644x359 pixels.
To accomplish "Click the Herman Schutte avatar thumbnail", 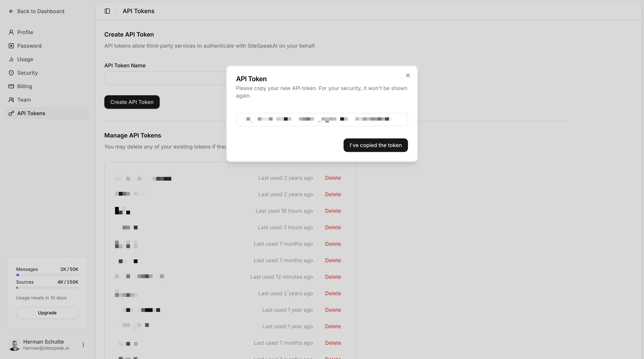I will (14, 345).
